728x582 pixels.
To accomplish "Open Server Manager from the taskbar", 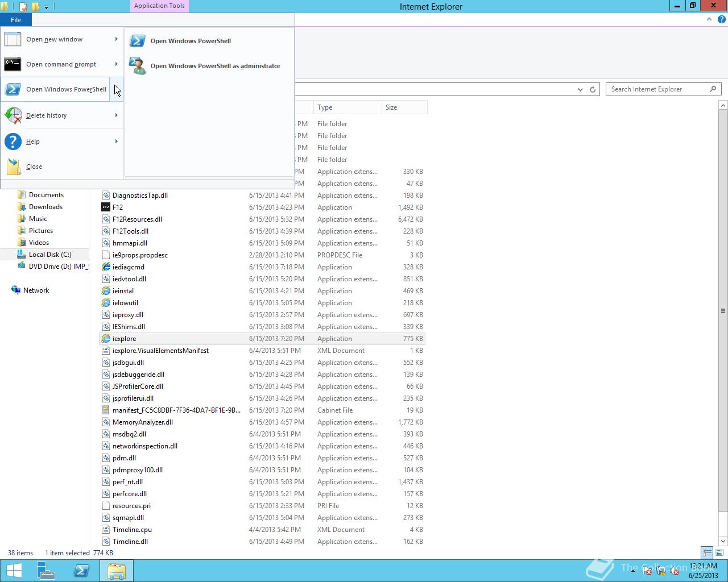I will tap(45, 571).
